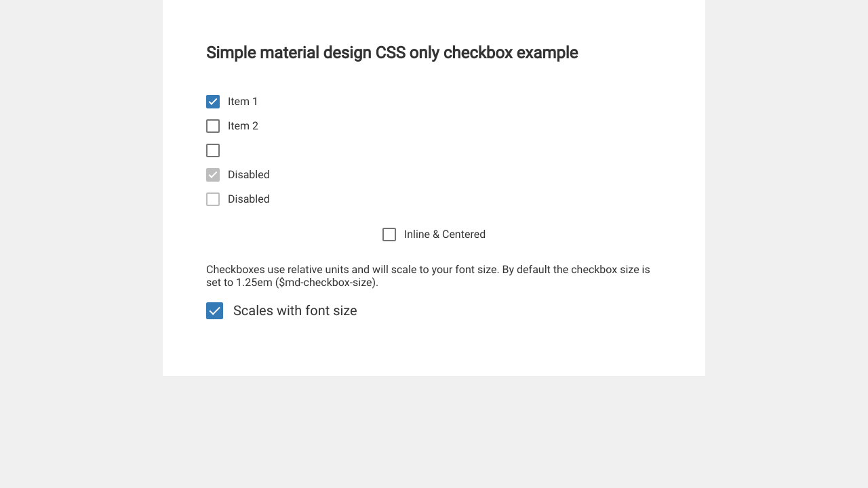The width and height of the screenshot is (868, 488).
Task: Click the paragraph mentioning 1.25em checkbox size
Action: coord(428,276)
